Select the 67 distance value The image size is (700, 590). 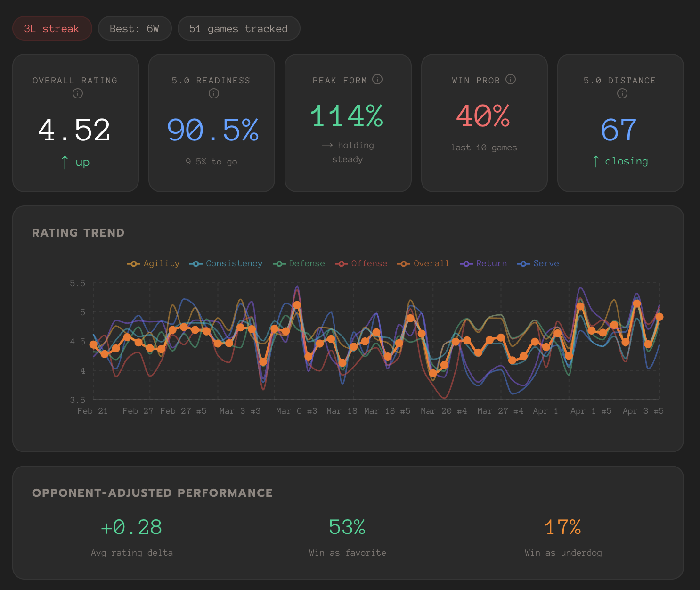[619, 130]
